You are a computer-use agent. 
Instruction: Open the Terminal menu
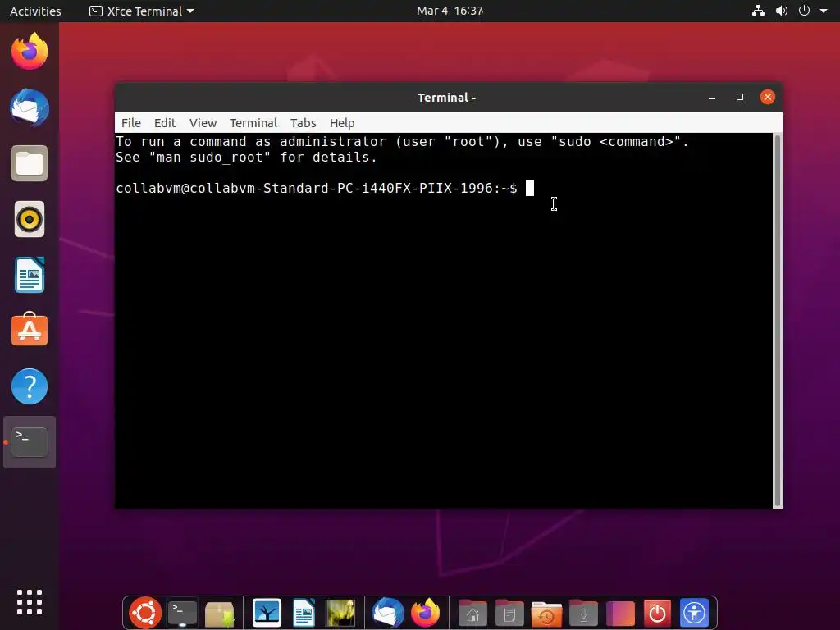[x=253, y=123]
